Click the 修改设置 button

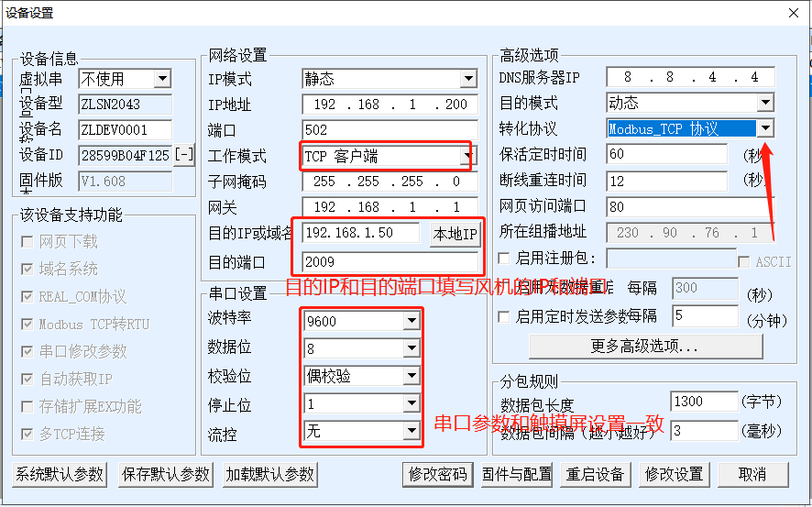click(674, 474)
